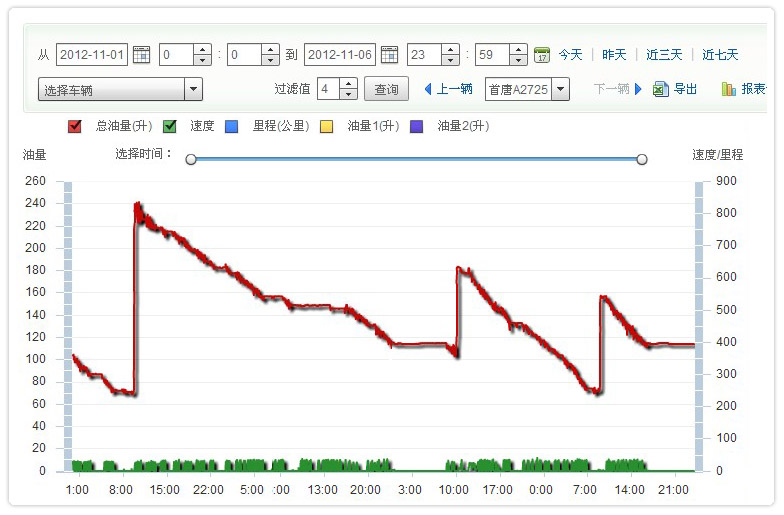Click the left vertical bar of chart
784x515 pixels.
[68, 326]
